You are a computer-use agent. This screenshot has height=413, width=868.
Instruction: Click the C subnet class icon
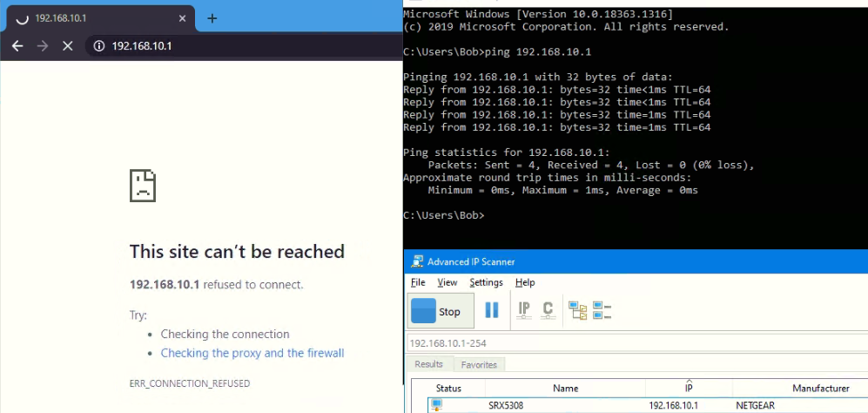tap(548, 309)
